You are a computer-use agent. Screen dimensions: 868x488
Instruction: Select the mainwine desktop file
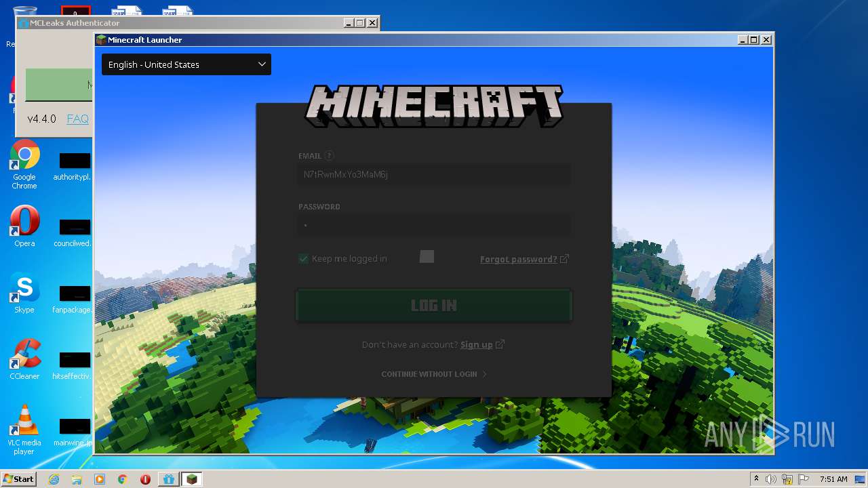coord(74,432)
